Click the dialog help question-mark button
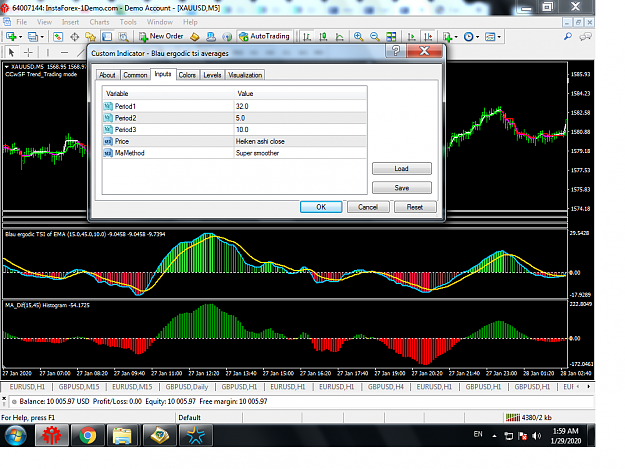Image resolution: width=625 pixels, height=469 pixels. coord(395,51)
